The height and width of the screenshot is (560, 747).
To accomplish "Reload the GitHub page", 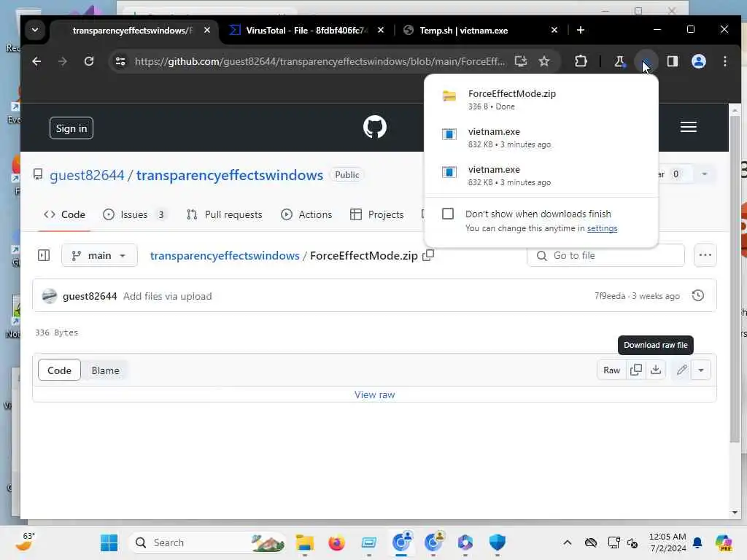I will [x=88, y=61].
